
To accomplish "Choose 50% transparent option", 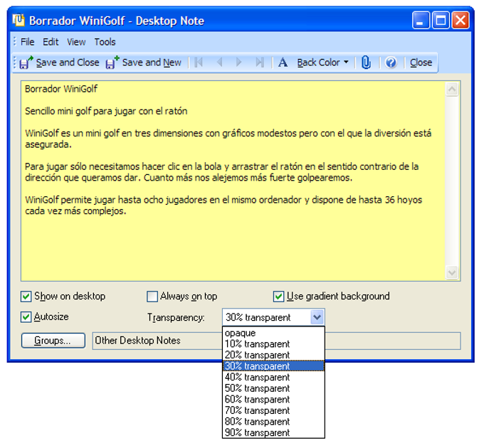I will pos(273,388).
